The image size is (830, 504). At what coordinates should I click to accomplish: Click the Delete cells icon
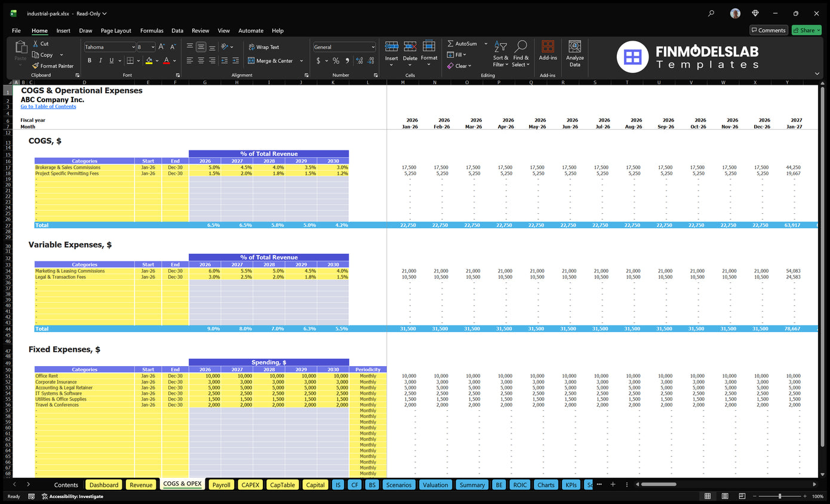410,47
